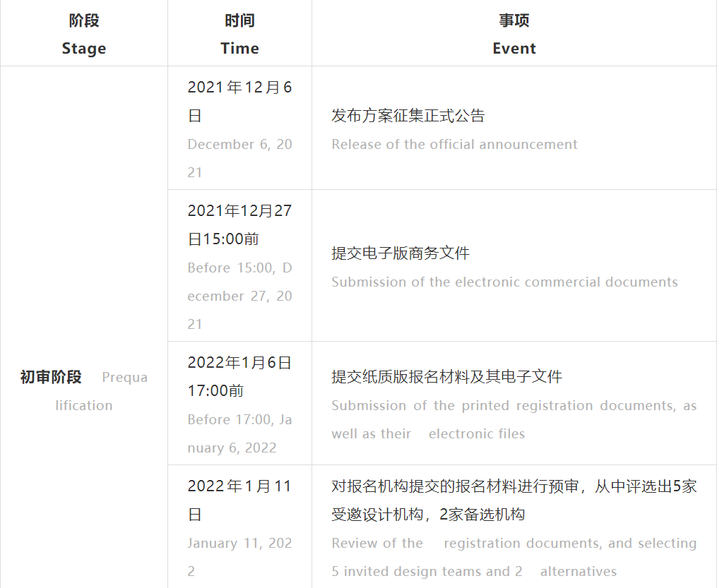Image resolution: width=717 pixels, height=588 pixels.
Task: Click the 2022年1月6日17:00前 deadline text
Action: pos(239,376)
